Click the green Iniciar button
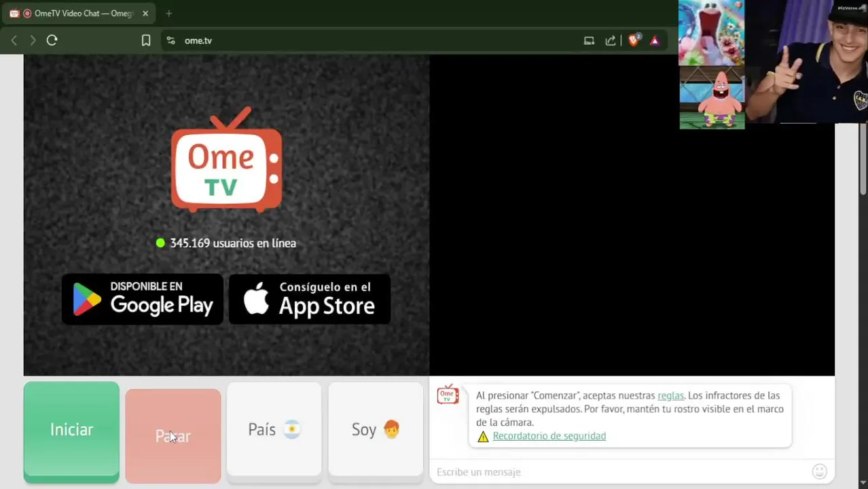The height and width of the screenshot is (489, 868). 71,432
